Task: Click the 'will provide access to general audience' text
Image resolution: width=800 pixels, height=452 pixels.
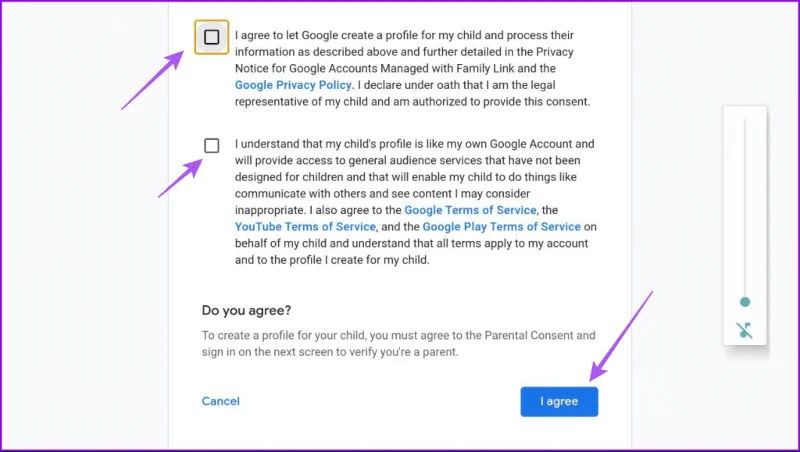Action: tap(407, 160)
